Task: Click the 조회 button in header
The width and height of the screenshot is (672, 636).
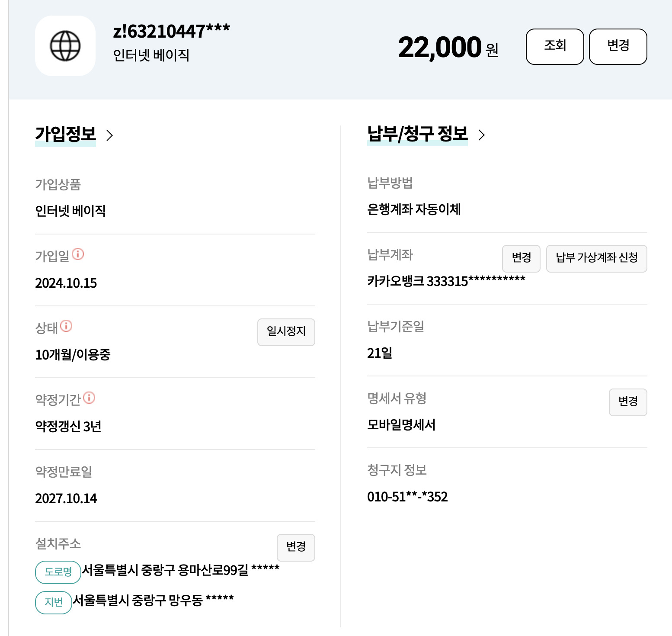Action: [555, 47]
